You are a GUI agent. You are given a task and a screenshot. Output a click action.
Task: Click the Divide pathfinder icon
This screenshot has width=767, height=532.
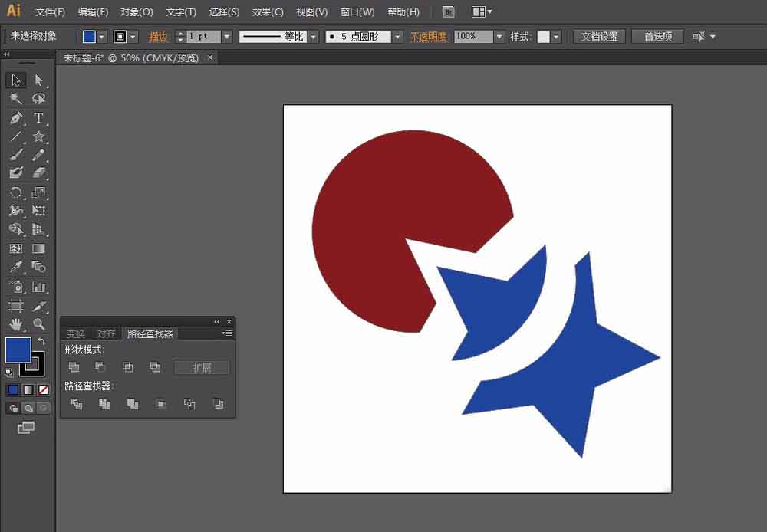point(77,404)
